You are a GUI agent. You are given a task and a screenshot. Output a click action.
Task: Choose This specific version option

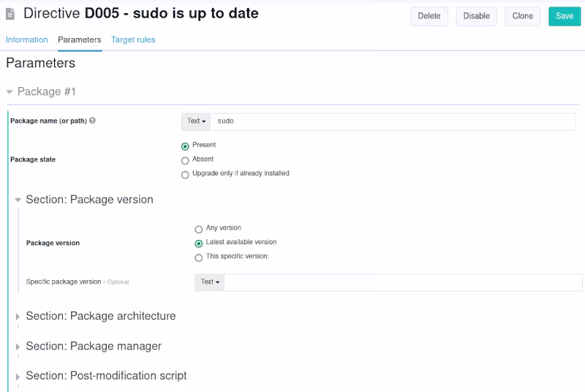coord(199,257)
